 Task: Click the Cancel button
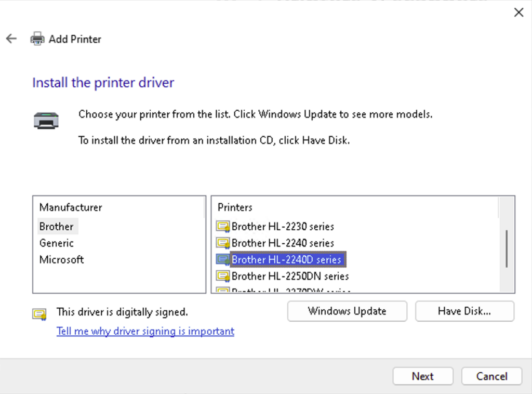[491, 376]
